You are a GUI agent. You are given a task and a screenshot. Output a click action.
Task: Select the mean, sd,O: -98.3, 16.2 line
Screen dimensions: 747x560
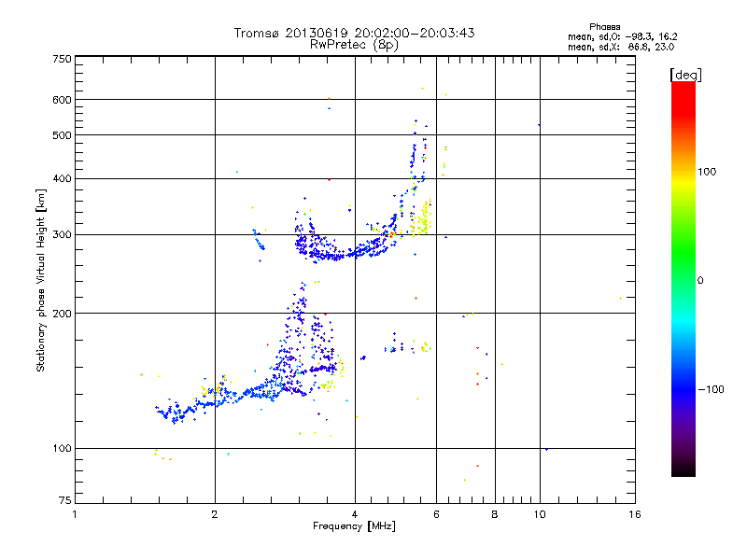click(623, 37)
